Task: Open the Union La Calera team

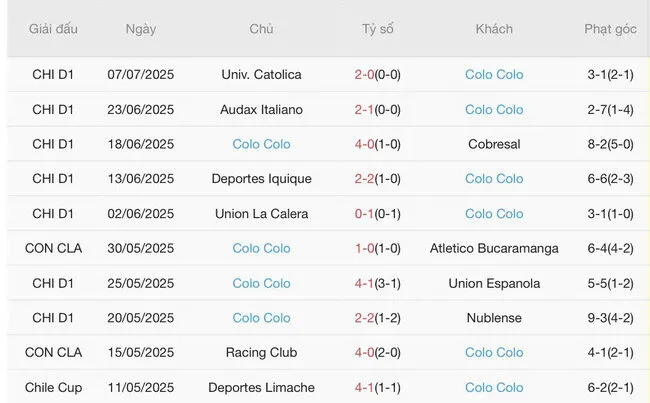Action: click(x=261, y=213)
